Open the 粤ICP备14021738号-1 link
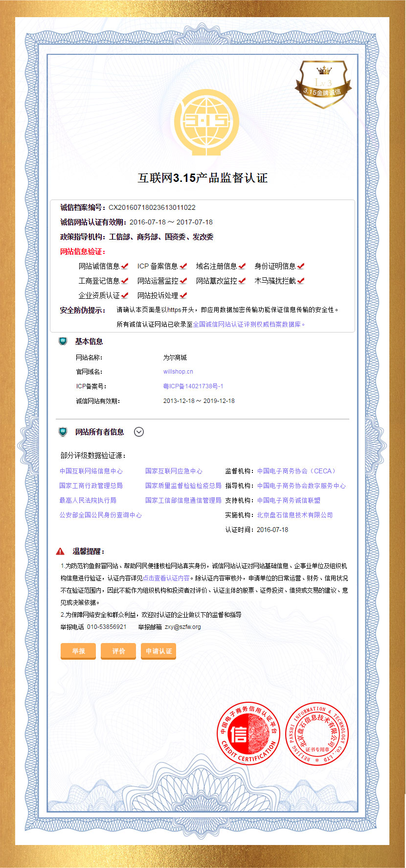 pyautogui.click(x=193, y=386)
